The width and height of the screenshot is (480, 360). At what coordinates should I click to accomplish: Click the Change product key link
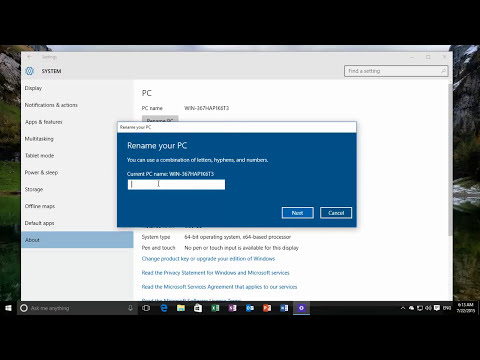(208, 259)
